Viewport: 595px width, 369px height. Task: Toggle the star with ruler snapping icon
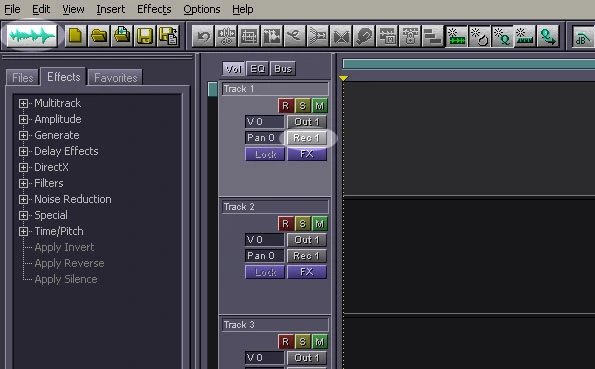(525, 36)
